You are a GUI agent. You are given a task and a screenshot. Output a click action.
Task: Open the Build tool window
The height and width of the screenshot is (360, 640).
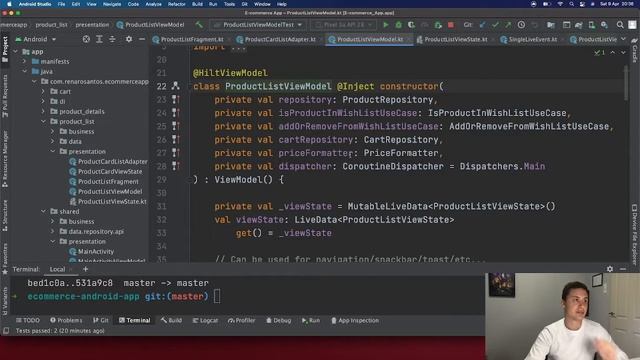pyautogui.click(x=171, y=320)
